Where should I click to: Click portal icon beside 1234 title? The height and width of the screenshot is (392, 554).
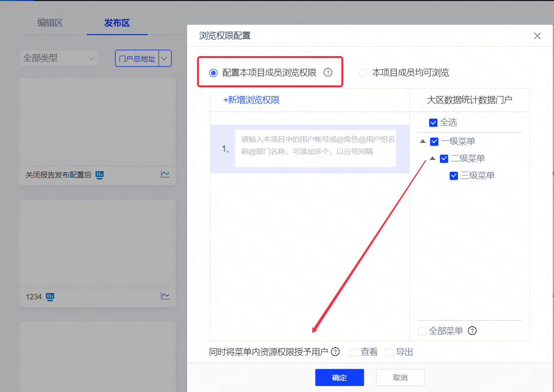click(x=50, y=296)
